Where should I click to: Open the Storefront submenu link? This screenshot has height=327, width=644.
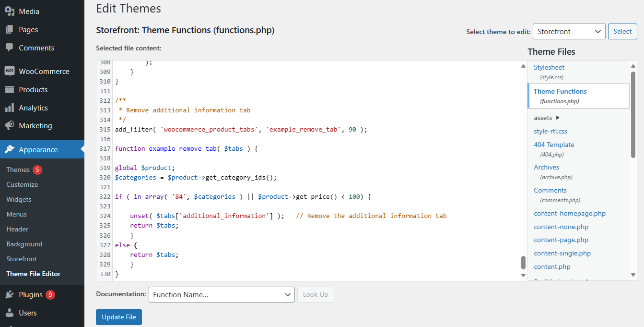click(22, 259)
